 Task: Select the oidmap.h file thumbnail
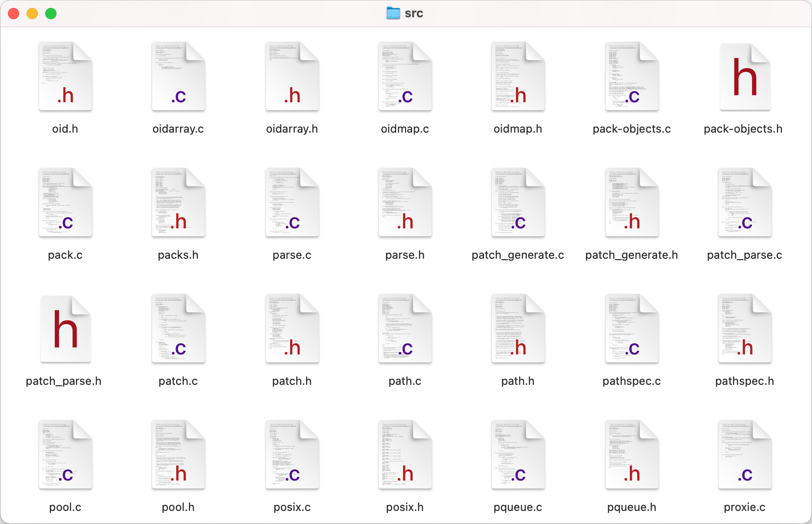coord(518,77)
